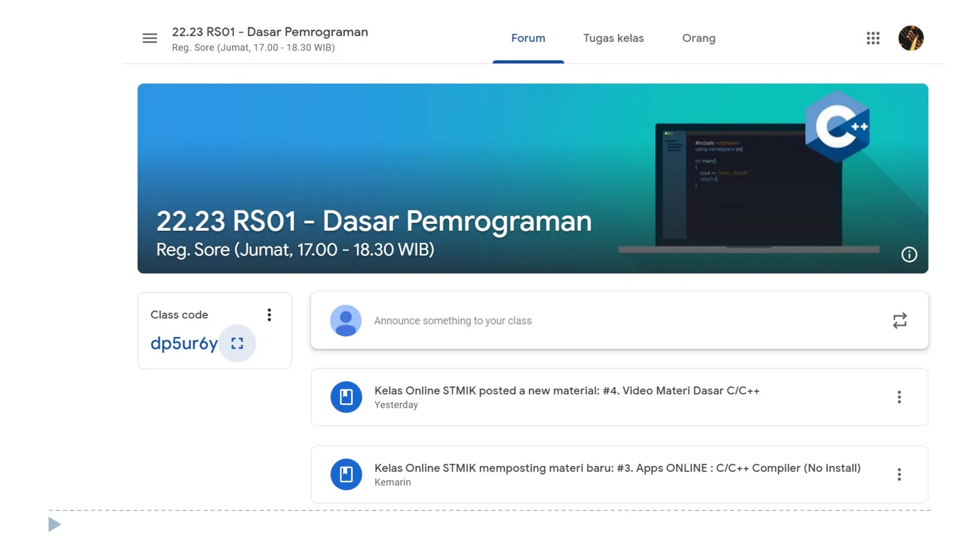Open the Orang tab

(x=699, y=38)
